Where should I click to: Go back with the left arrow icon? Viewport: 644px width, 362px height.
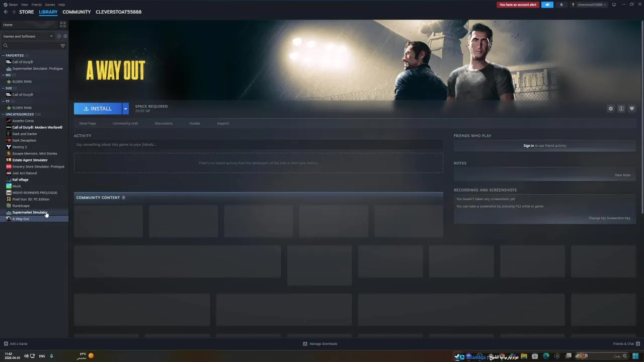[x=6, y=12]
